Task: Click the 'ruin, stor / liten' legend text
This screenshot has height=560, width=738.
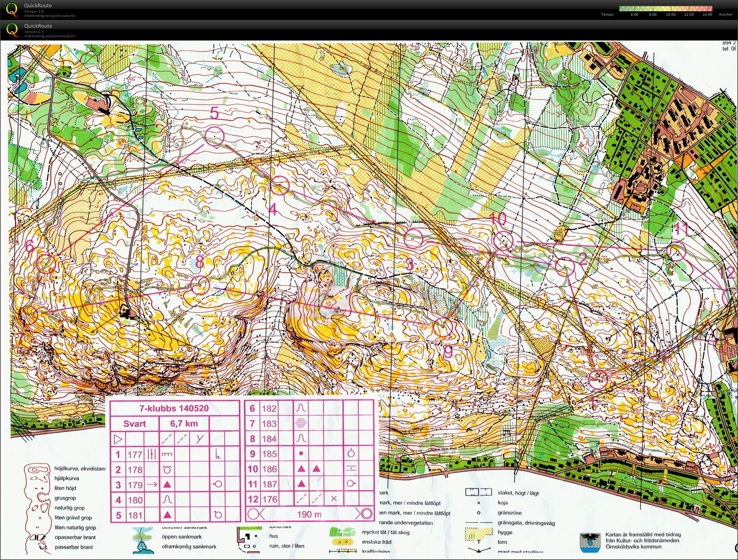Action: (x=287, y=546)
